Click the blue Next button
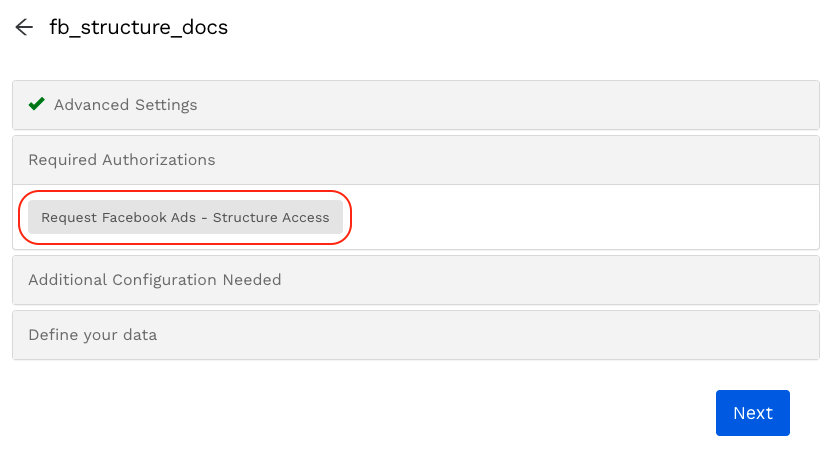Viewport: 833px width, 458px height. (752, 413)
